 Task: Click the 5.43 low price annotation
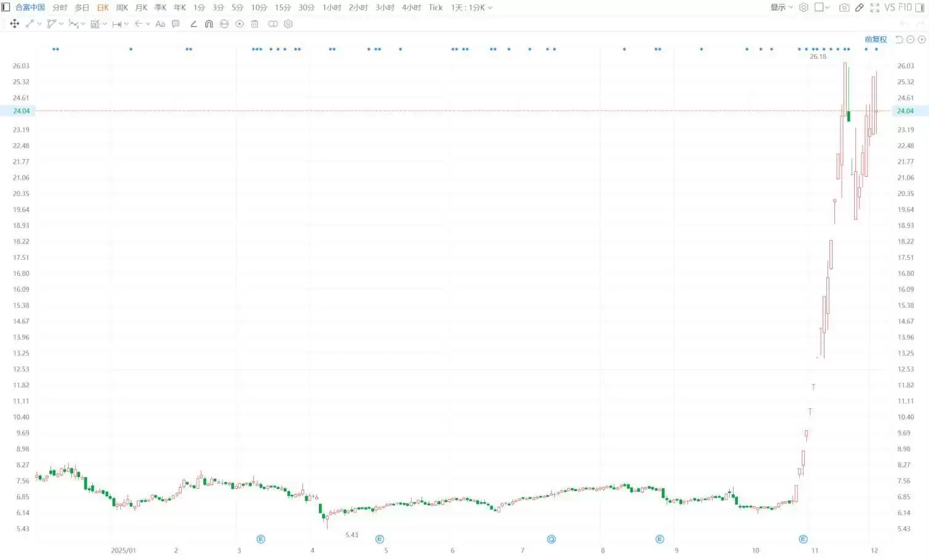[351, 535]
